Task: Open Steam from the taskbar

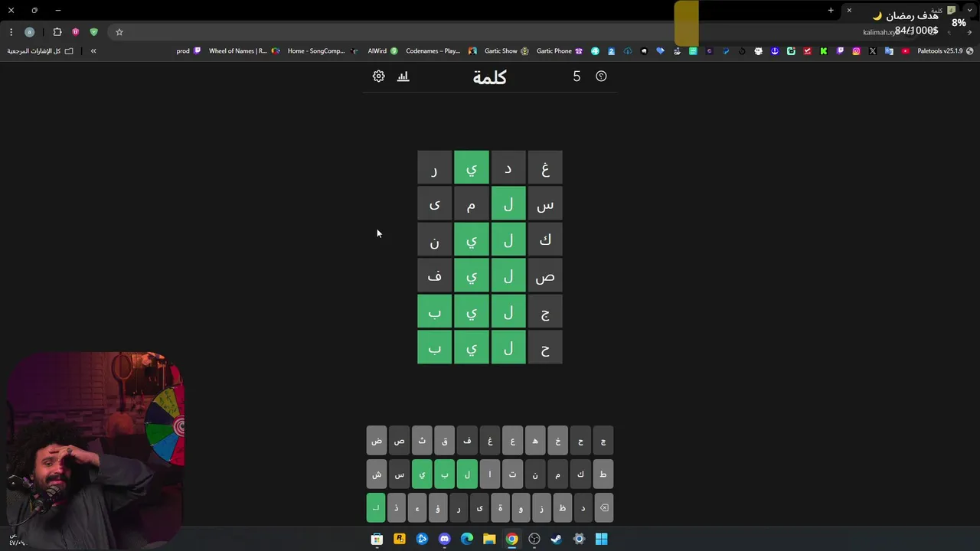Action: tap(557, 540)
